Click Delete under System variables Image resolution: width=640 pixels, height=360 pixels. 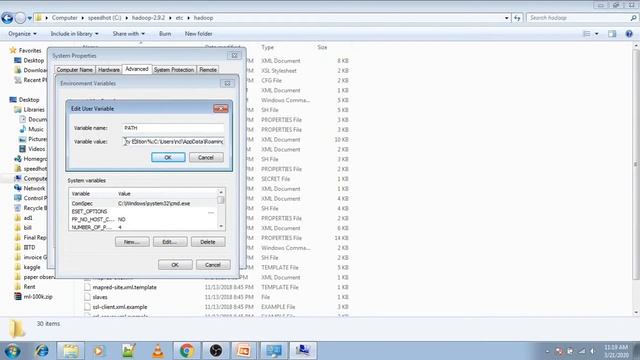click(208, 242)
